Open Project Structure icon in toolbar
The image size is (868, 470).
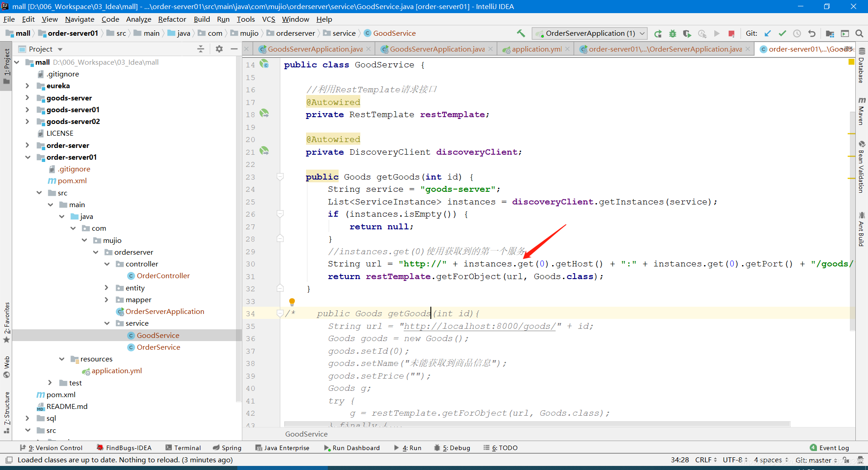(x=830, y=33)
